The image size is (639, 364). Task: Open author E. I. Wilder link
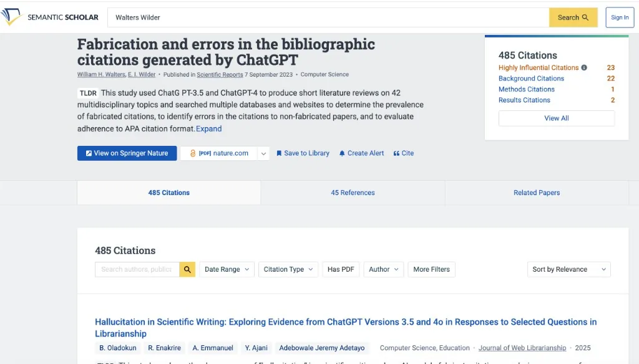(142, 75)
